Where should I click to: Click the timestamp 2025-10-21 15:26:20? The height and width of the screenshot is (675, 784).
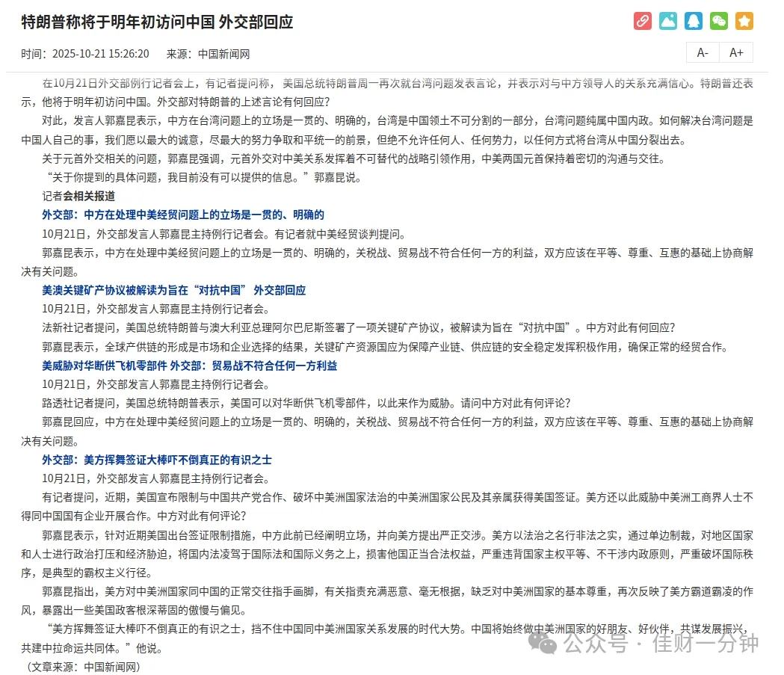100,54
